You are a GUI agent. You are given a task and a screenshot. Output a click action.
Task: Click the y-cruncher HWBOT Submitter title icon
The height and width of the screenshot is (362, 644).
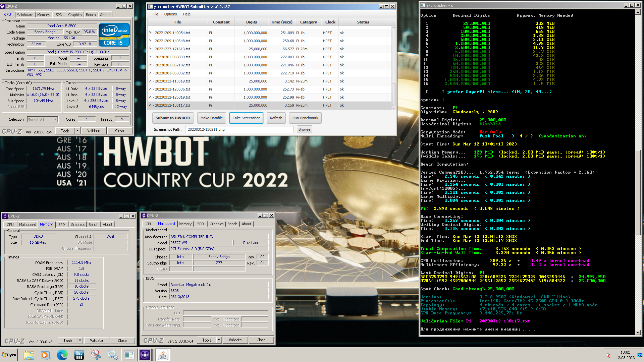(x=150, y=7)
